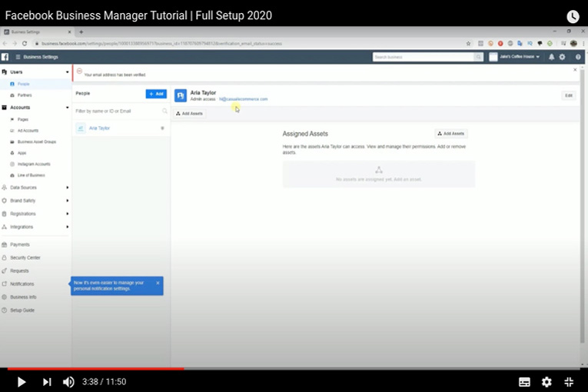This screenshot has height=392, width=588.
Task: Open the notifications bell
Action: pyautogui.click(x=552, y=57)
